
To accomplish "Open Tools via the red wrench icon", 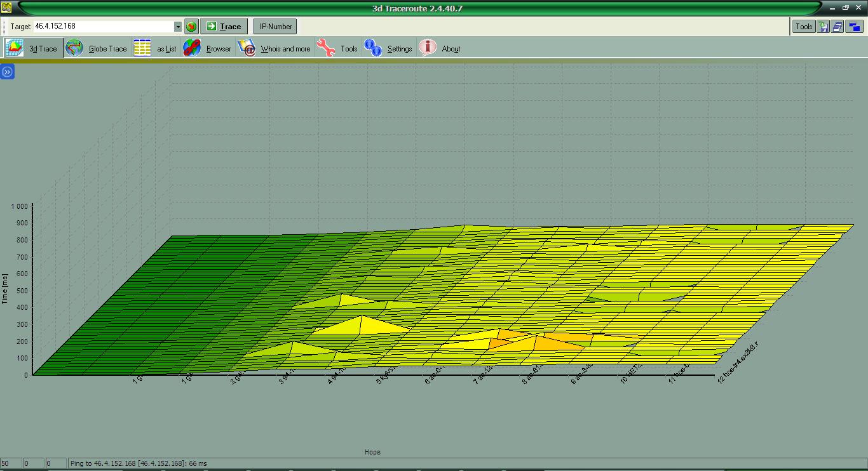I will (x=337, y=49).
